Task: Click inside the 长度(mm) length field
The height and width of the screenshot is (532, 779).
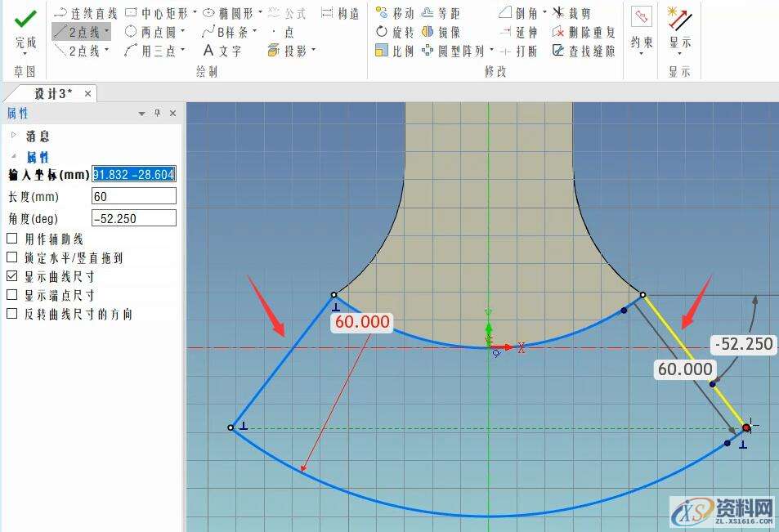Action: pos(133,195)
